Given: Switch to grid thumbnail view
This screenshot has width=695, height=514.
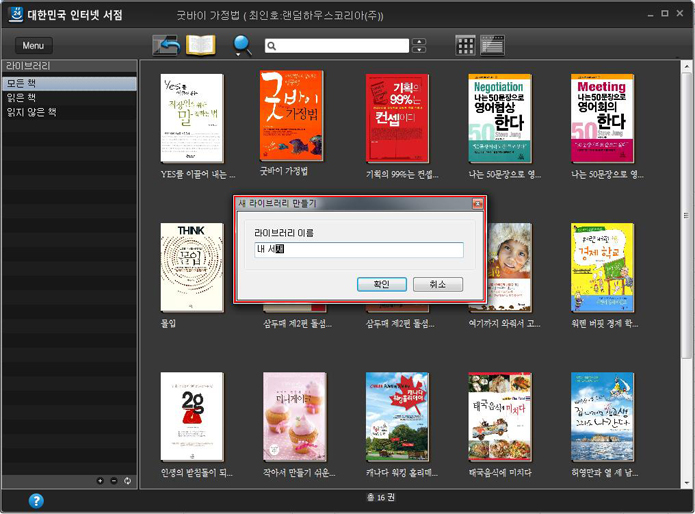Looking at the screenshot, I should (x=465, y=45).
